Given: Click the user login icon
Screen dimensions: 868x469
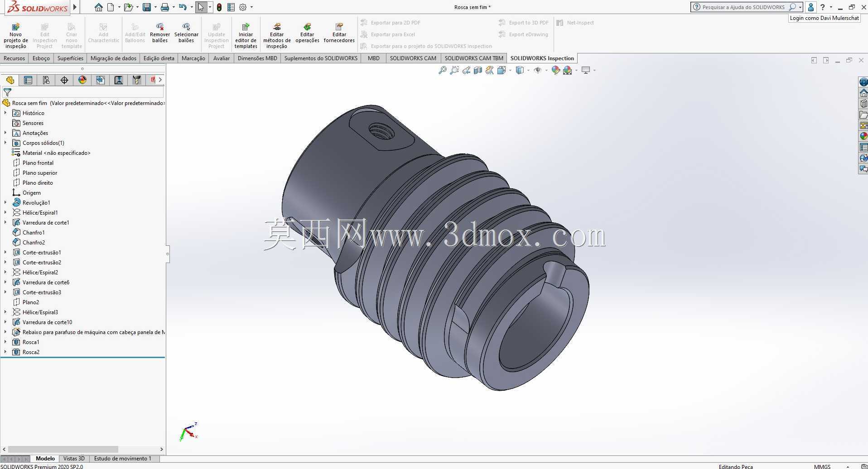Looking at the screenshot, I should click(x=811, y=7).
